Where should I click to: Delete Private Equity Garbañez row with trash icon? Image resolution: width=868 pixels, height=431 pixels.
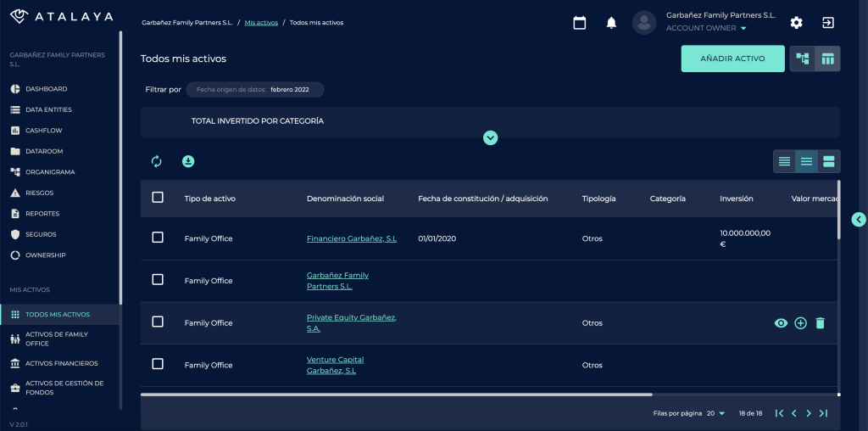click(820, 323)
